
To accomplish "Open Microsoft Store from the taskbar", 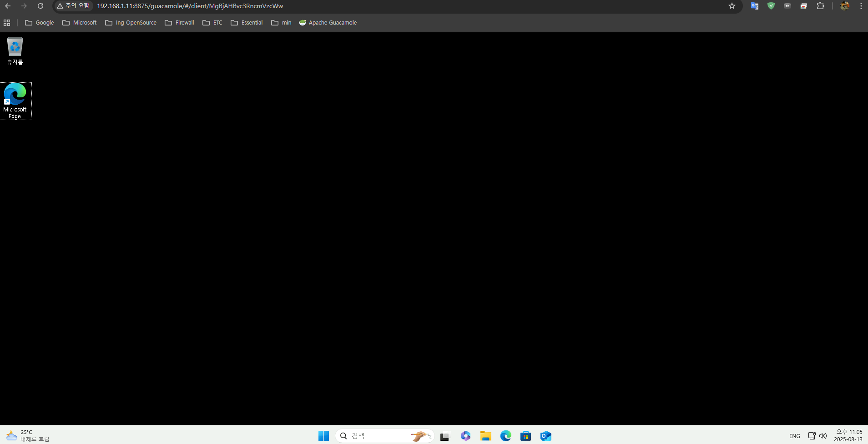I will tap(525, 436).
